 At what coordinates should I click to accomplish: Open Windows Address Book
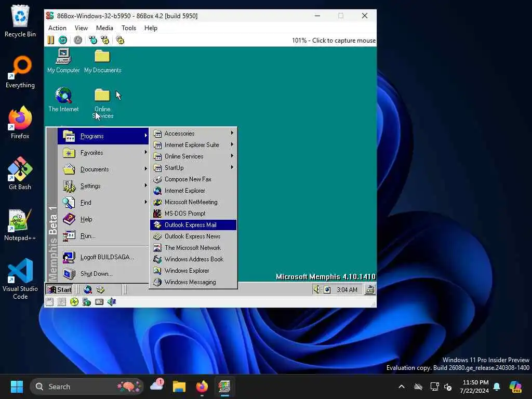pos(193,259)
